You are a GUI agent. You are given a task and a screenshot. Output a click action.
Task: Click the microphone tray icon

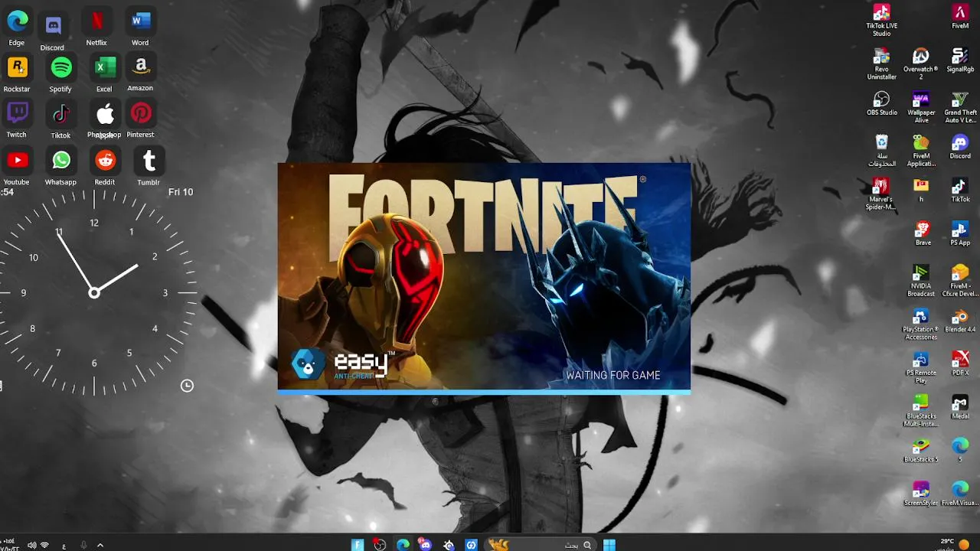click(83, 546)
